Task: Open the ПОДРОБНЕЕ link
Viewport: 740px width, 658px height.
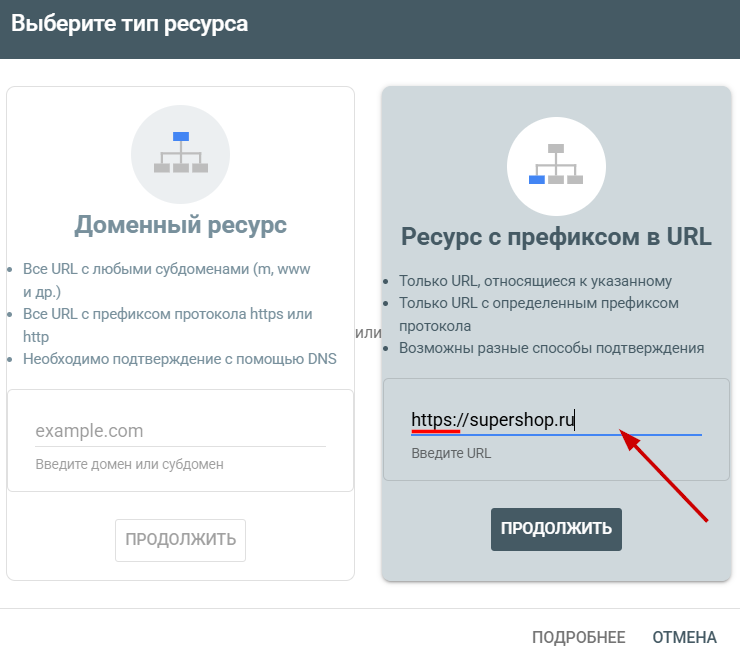Action: point(579,637)
